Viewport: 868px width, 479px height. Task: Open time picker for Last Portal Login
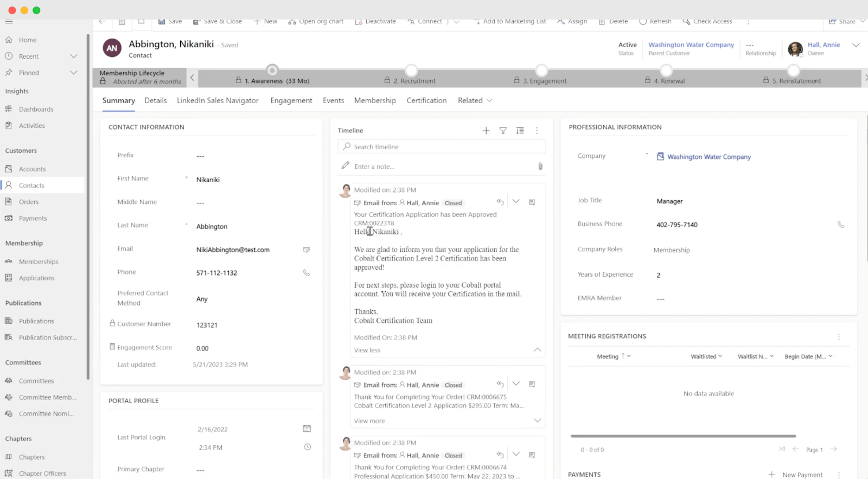point(307,448)
